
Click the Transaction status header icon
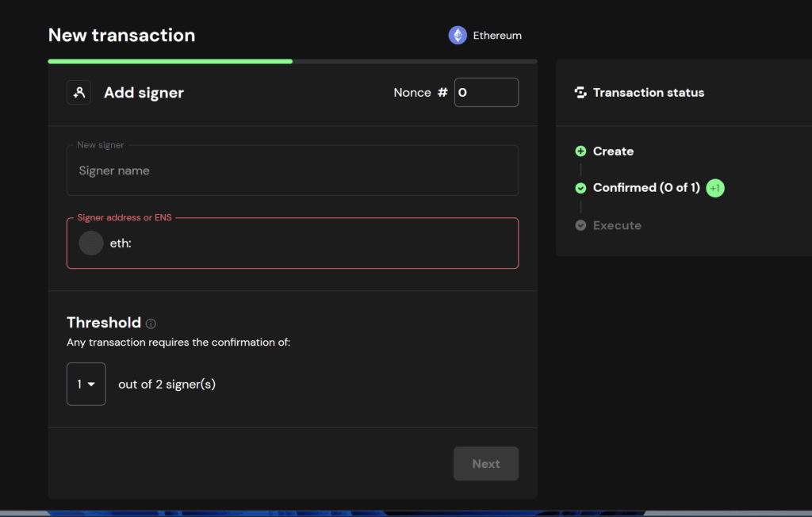pos(580,93)
